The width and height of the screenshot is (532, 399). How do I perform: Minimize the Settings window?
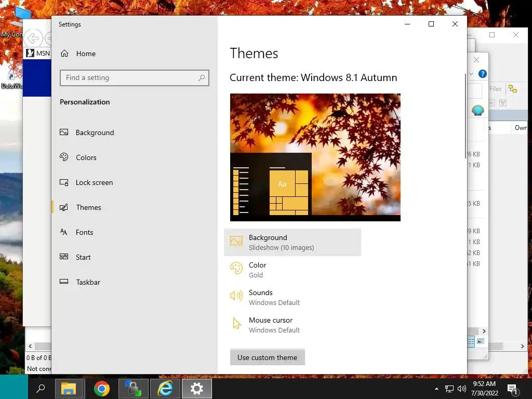[407, 24]
